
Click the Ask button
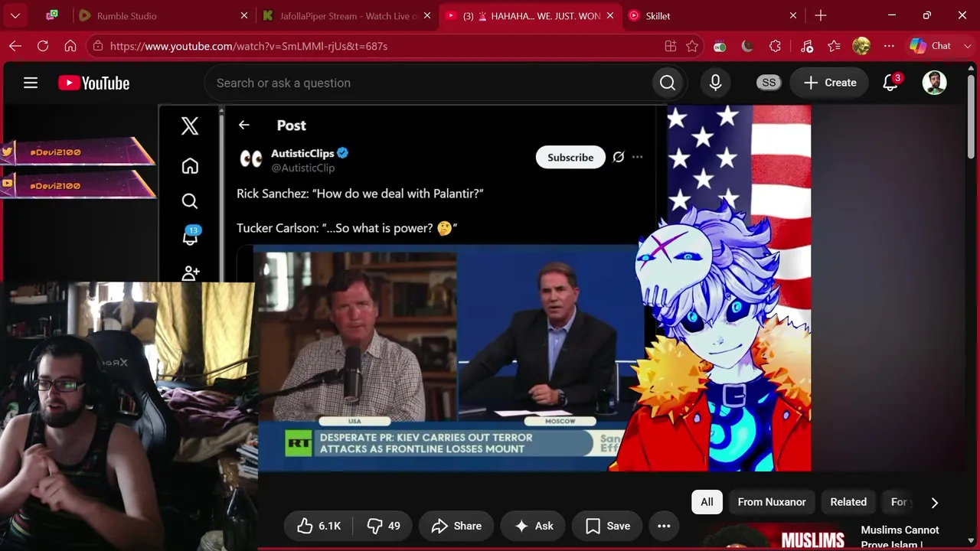click(534, 526)
